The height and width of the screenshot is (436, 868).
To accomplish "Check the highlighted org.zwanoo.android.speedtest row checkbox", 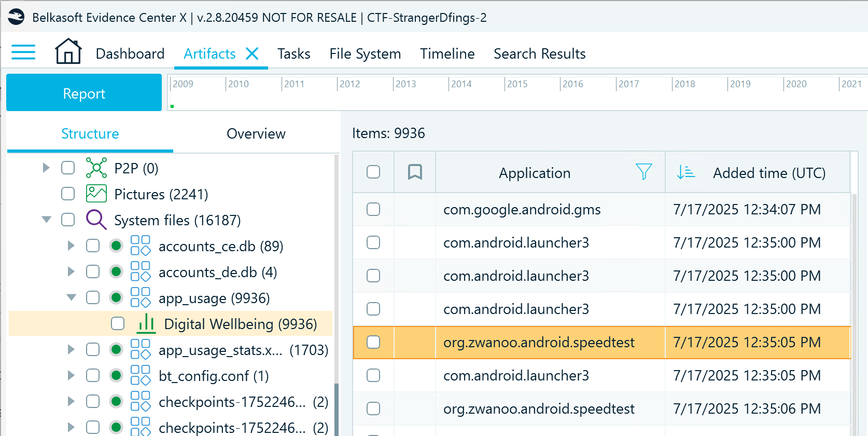I will click(x=373, y=342).
